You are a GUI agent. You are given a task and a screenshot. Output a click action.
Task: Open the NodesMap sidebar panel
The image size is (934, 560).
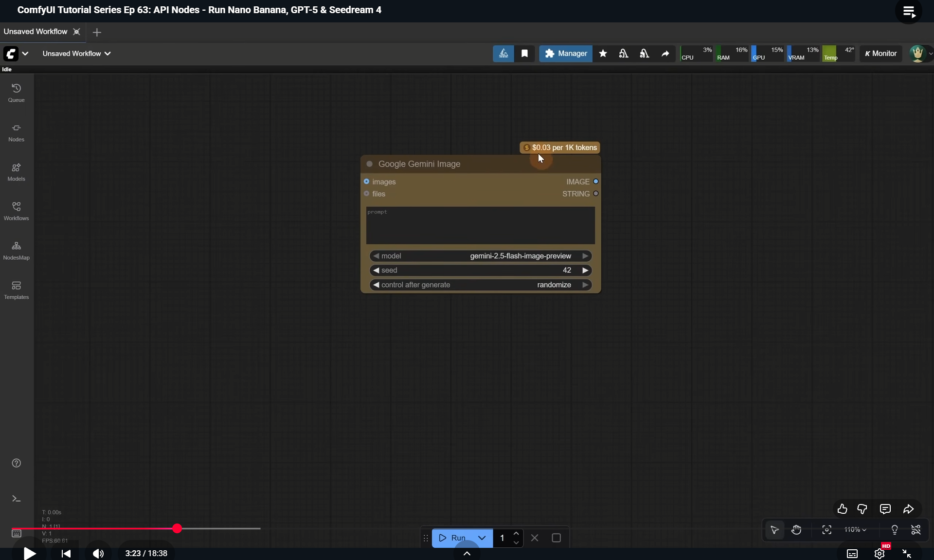click(16, 250)
